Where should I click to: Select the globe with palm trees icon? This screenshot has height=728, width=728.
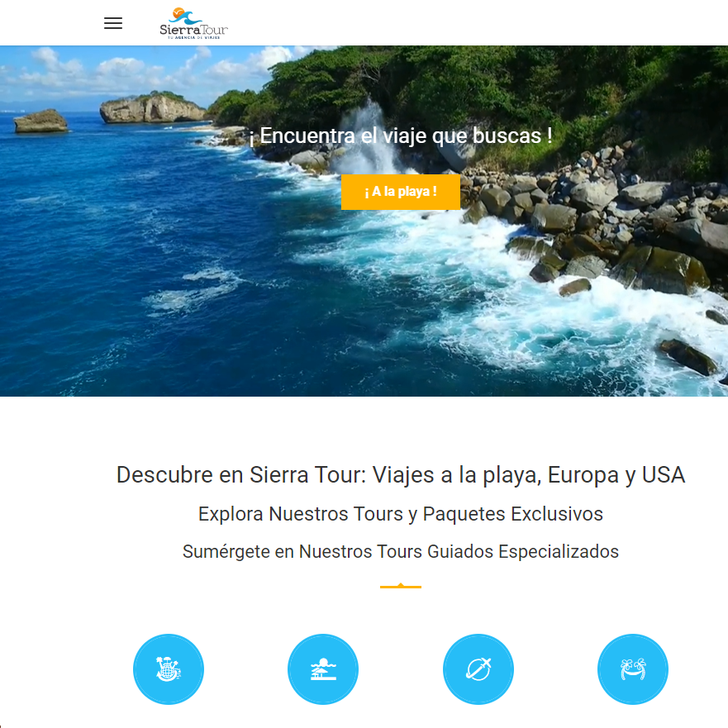(169, 669)
